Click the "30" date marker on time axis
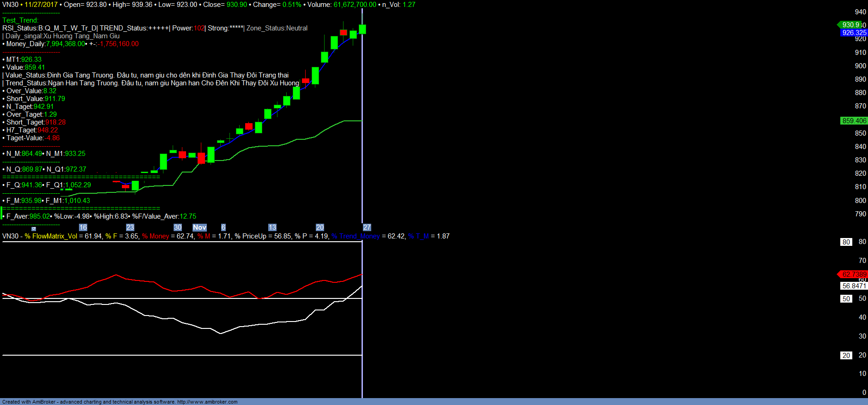 pos(178,227)
